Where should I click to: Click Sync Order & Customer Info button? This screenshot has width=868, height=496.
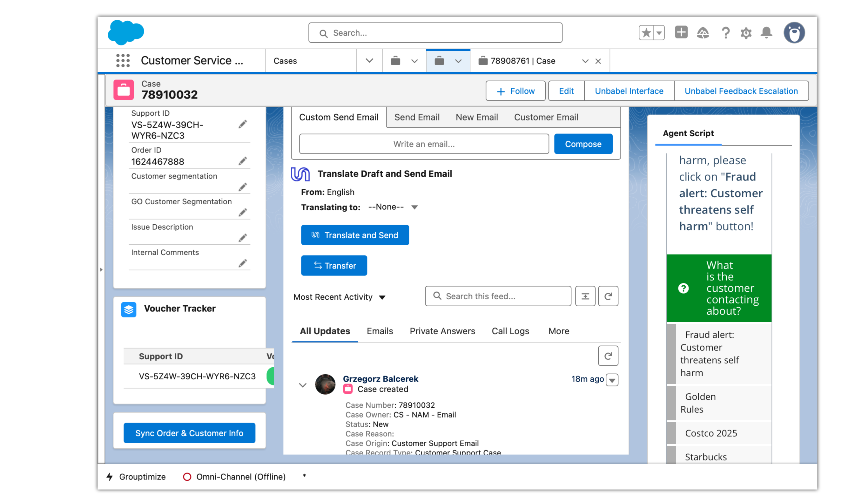click(x=189, y=433)
